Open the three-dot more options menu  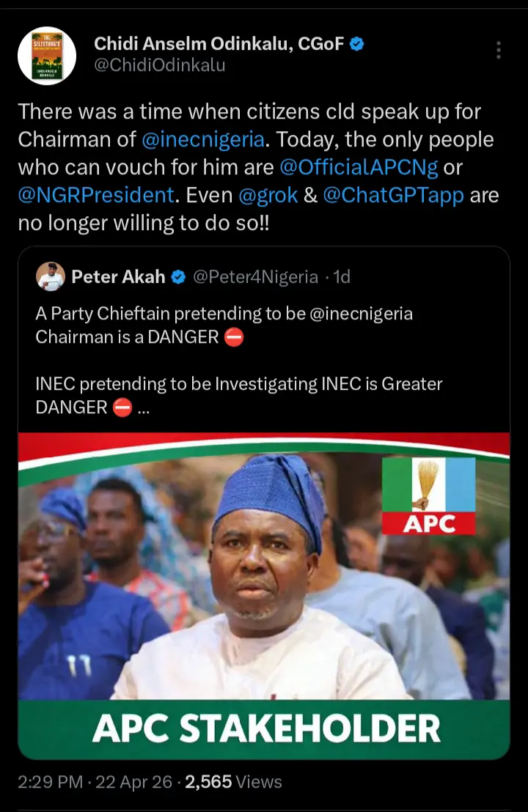pos(499,50)
